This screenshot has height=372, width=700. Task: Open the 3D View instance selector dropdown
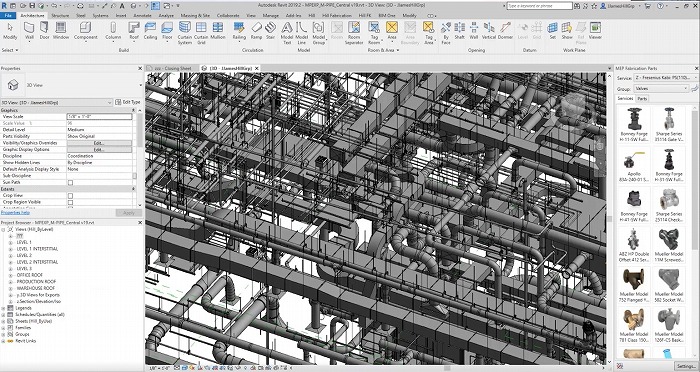click(57, 102)
